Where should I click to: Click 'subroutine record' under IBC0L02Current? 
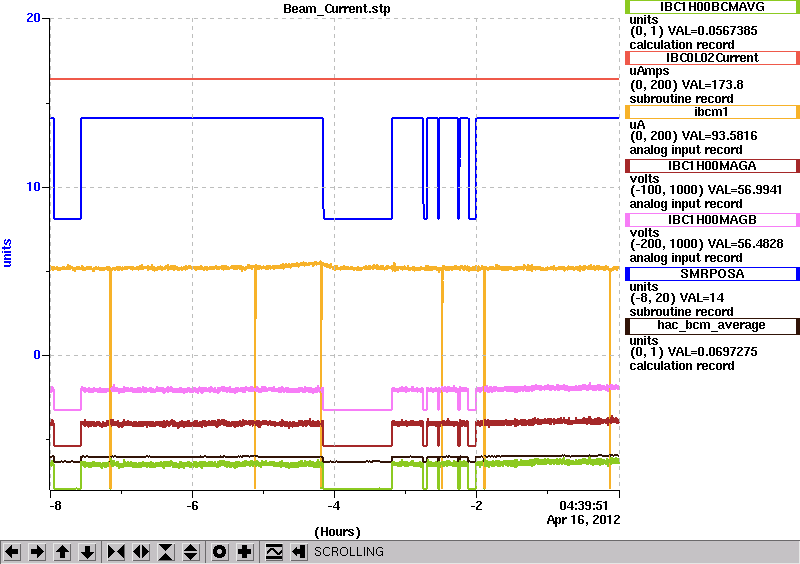(x=682, y=99)
